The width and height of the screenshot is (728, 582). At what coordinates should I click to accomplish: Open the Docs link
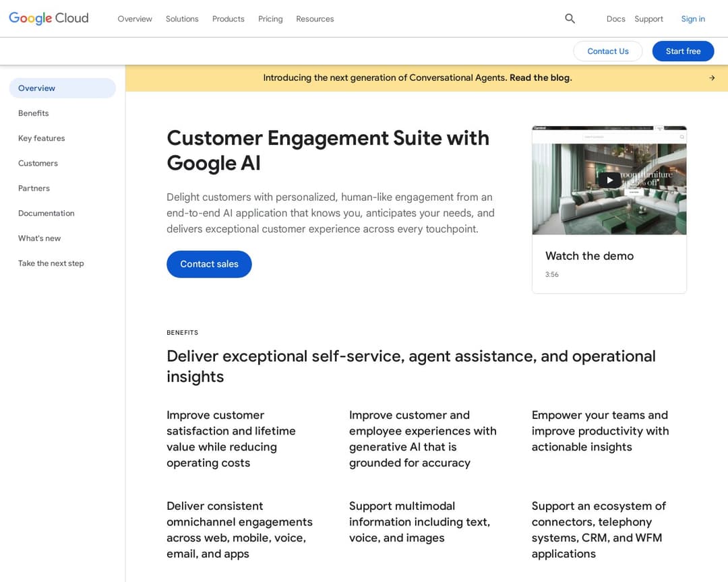point(615,19)
